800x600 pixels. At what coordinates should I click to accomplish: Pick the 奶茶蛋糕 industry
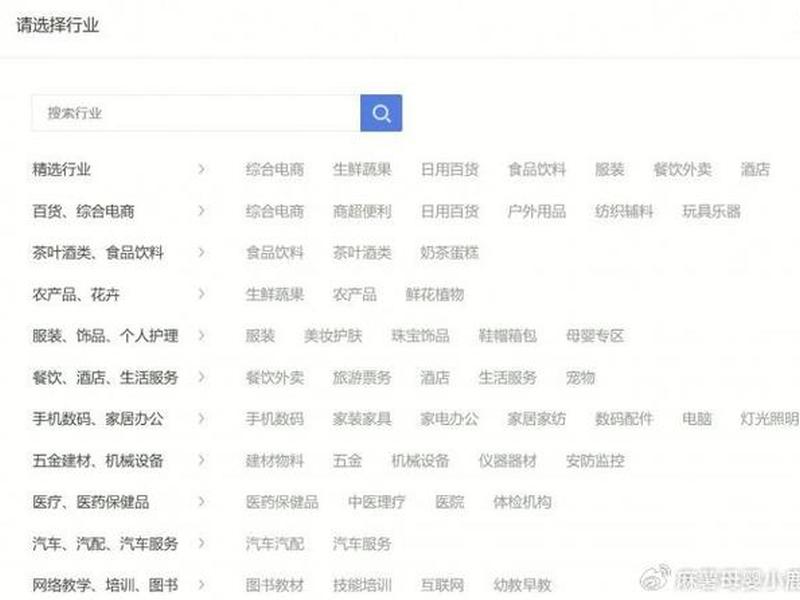(x=449, y=252)
